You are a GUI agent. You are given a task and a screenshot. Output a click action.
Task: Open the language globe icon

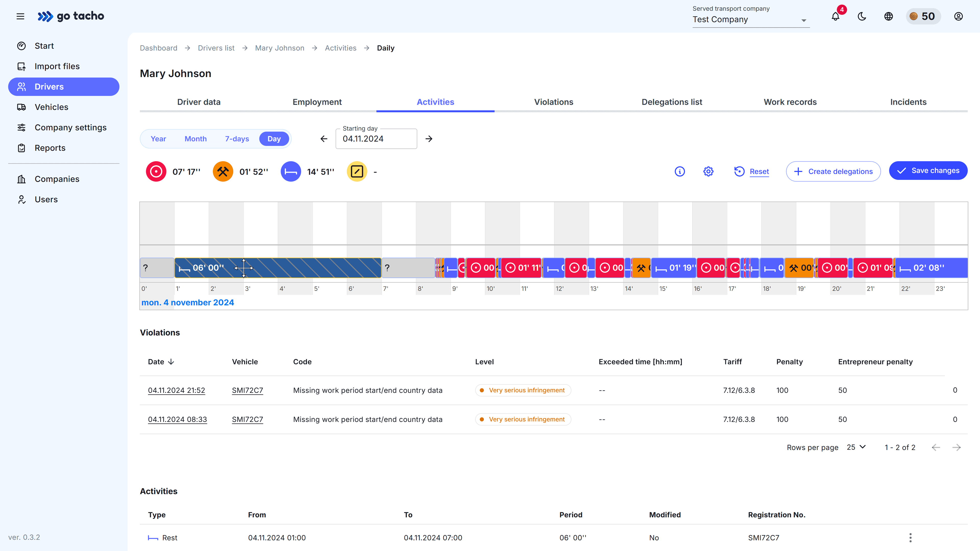click(x=888, y=16)
